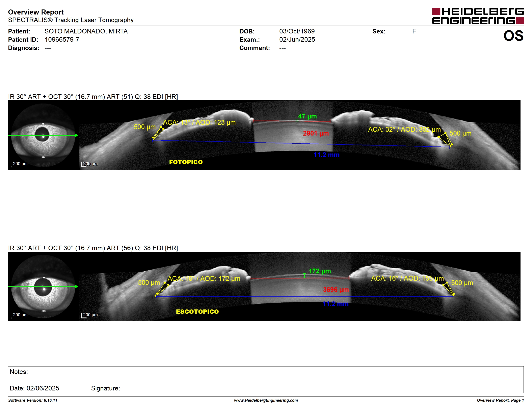Image resolution: width=532 pixels, height=411 pixels.
Task: Click the right yellow angle marker in FOTOPICO scan
Action: (446, 139)
